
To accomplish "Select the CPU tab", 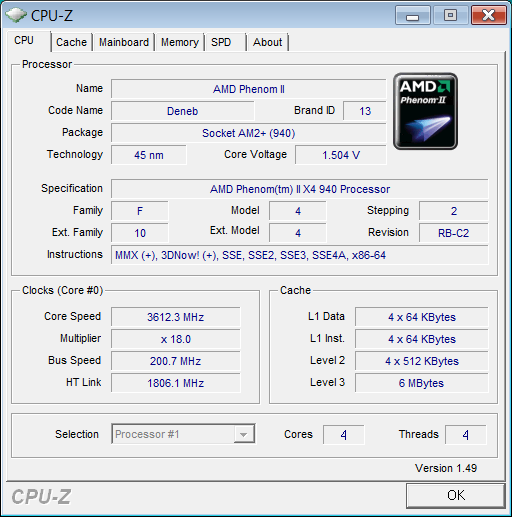I will [28, 41].
